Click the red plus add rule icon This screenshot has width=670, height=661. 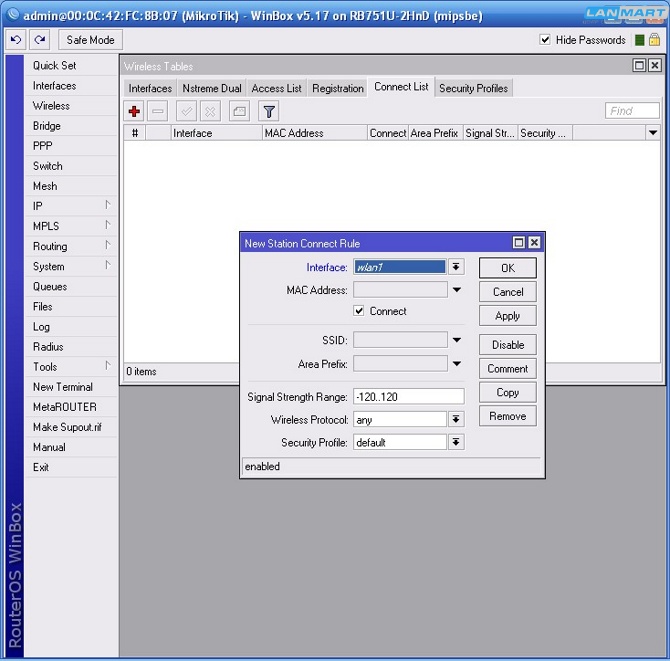tap(135, 111)
